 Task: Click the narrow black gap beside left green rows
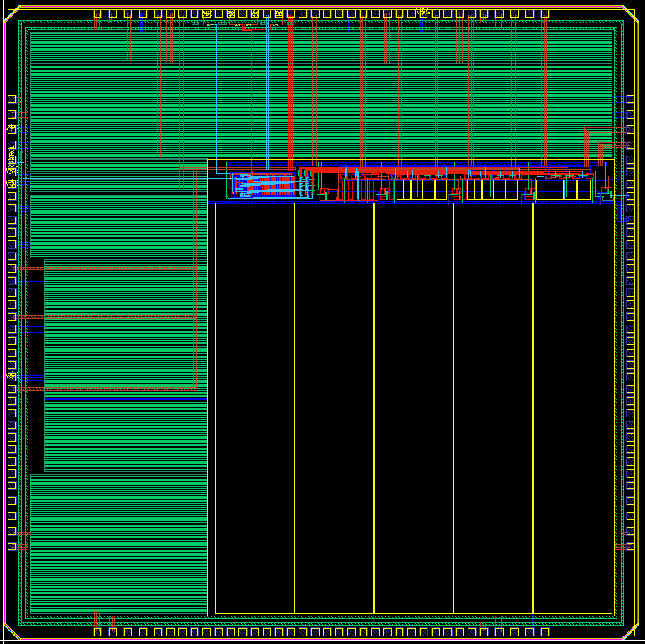pyautogui.click(x=36, y=368)
